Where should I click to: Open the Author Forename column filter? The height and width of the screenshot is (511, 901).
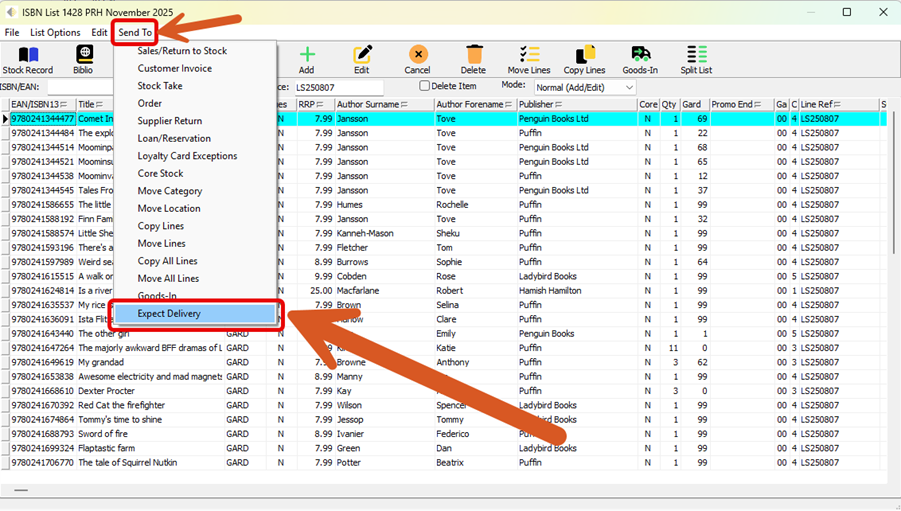(509, 105)
